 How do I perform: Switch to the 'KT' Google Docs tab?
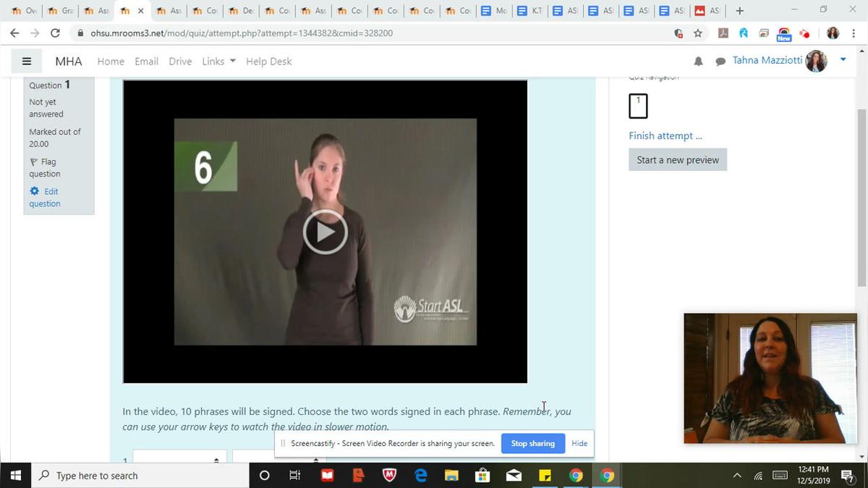[x=531, y=11]
